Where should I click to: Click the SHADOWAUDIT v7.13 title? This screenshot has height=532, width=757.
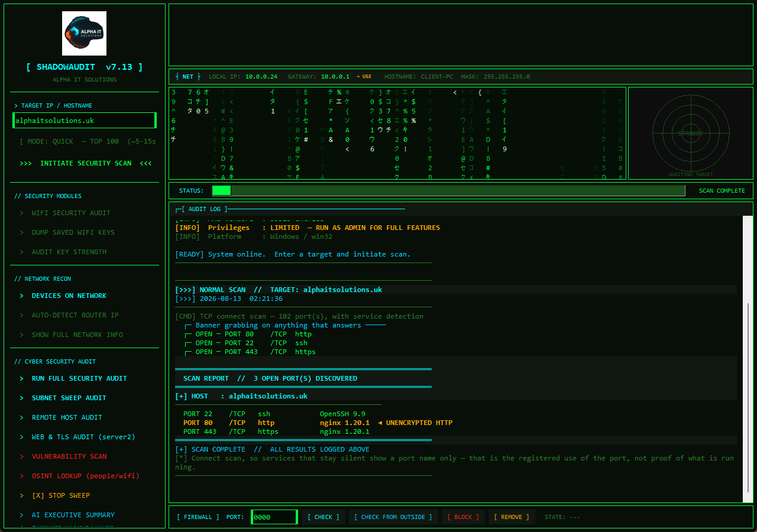point(84,67)
